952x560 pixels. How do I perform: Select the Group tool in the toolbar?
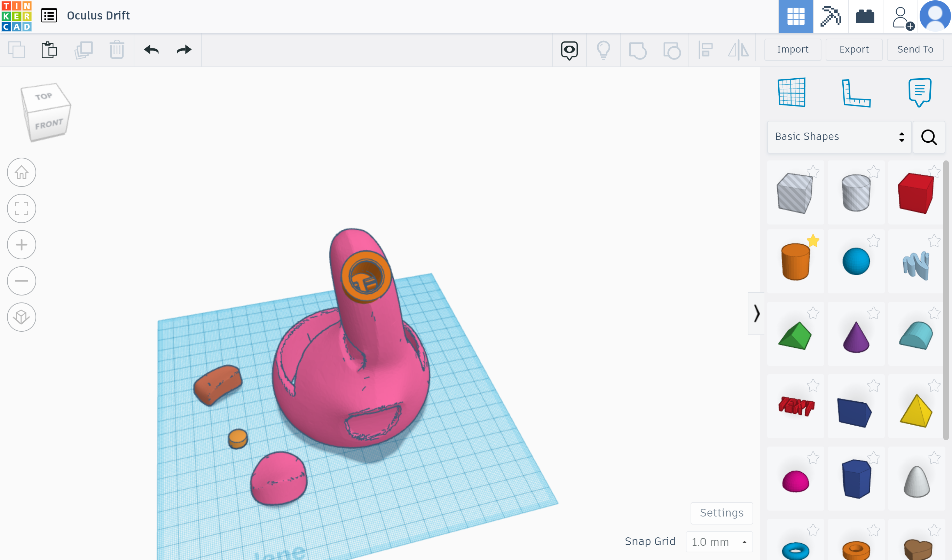pyautogui.click(x=638, y=49)
